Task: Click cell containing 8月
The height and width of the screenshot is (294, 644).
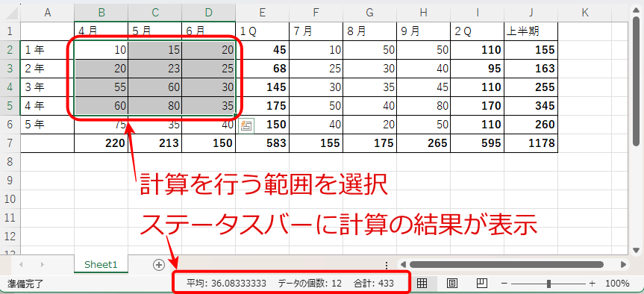Action: coord(369,31)
